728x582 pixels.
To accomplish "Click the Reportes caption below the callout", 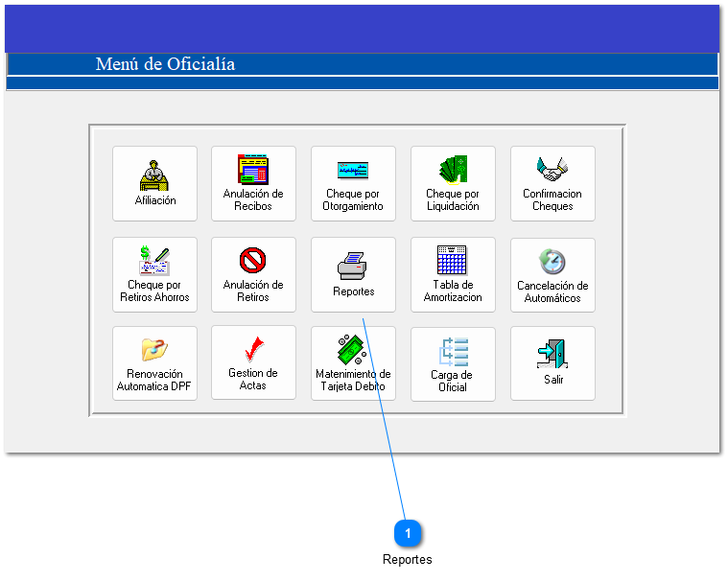I will pos(408,560).
